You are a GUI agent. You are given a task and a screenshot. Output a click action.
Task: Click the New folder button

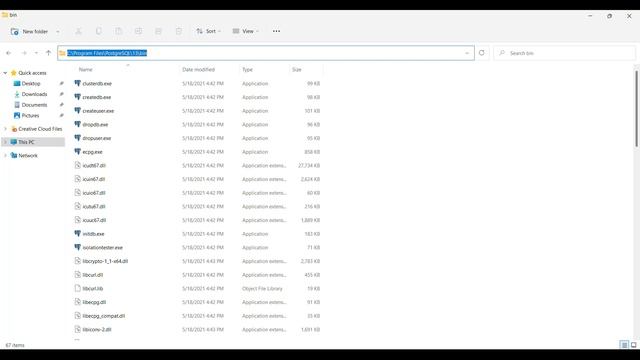coord(29,31)
